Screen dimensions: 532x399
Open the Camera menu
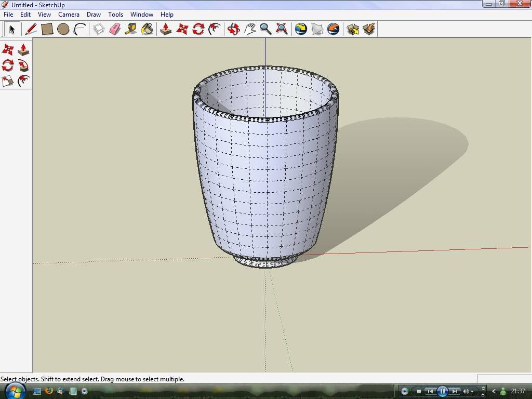(x=69, y=15)
